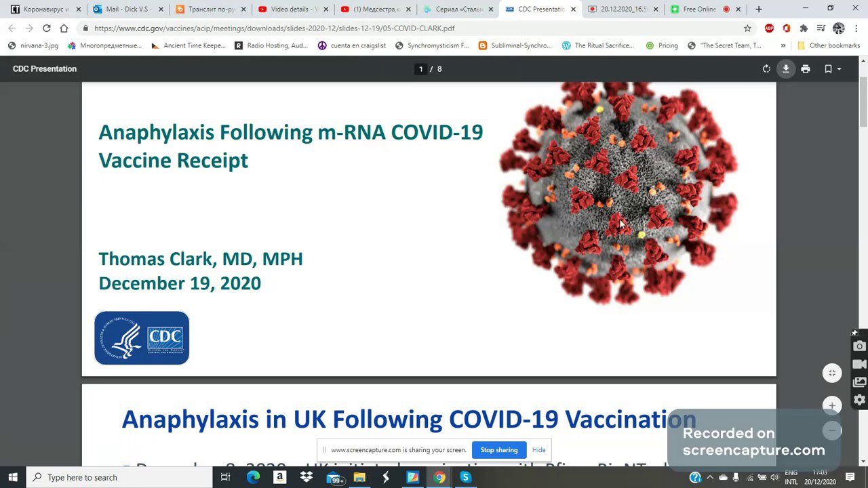Rotate the PDF clockwise
This screenshot has height=488, width=868.
[x=766, y=69]
